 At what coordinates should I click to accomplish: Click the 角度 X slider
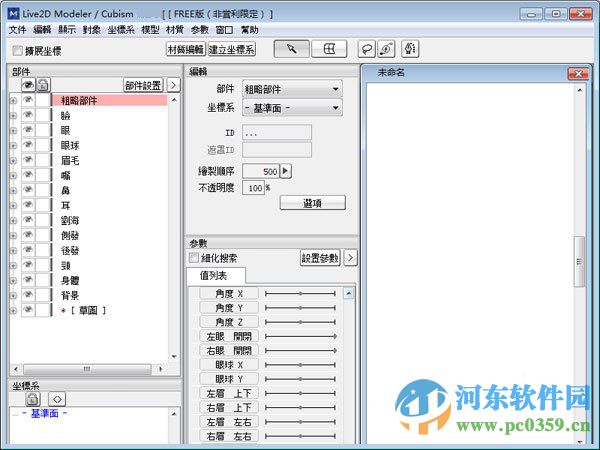tap(300, 293)
